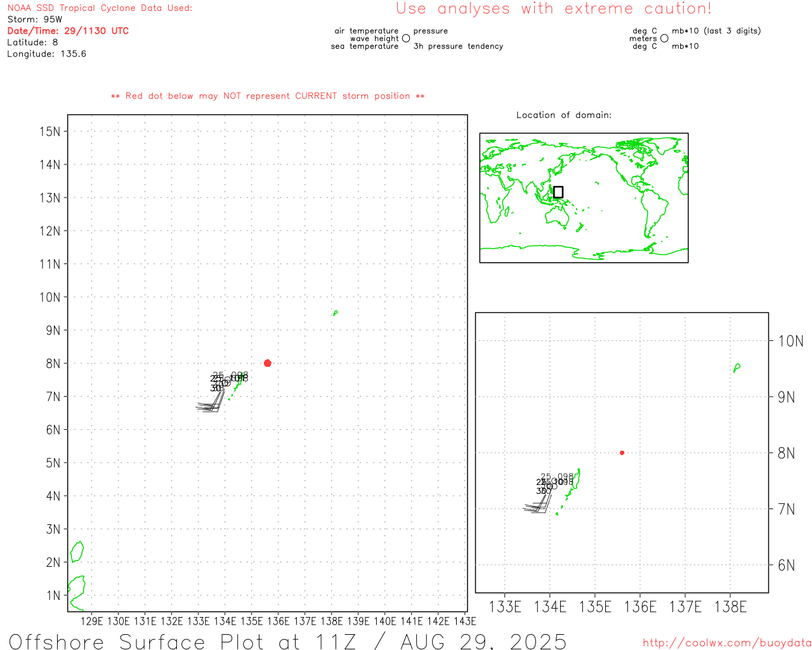Click the '4N' label on main map axis
The height and width of the screenshot is (650, 812).
pyautogui.click(x=53, y=496)
